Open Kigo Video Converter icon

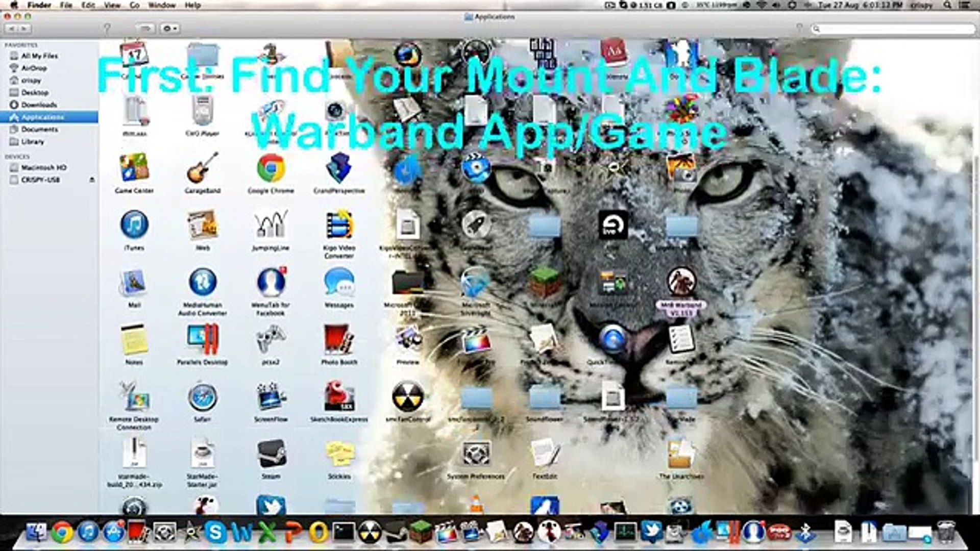coord(339,225)
